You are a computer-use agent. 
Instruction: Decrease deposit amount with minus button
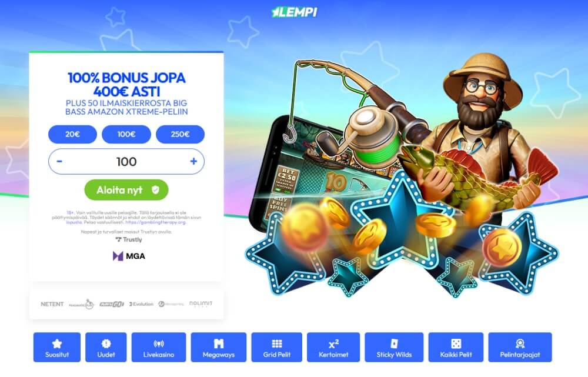(59, 162)
